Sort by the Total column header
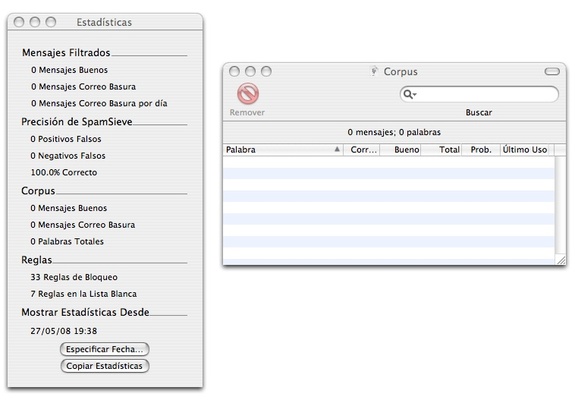 click(x=442, y=150)
